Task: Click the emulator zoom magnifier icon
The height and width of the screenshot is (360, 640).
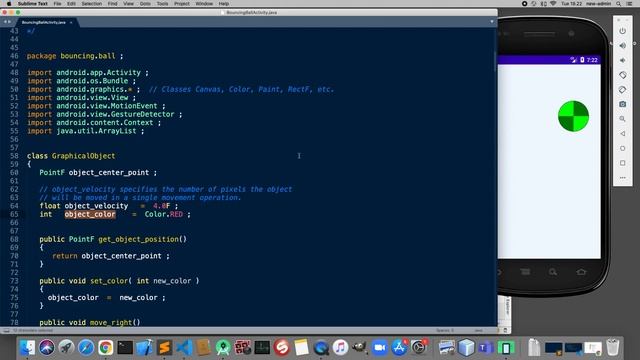Action: (x=622, y=119)
